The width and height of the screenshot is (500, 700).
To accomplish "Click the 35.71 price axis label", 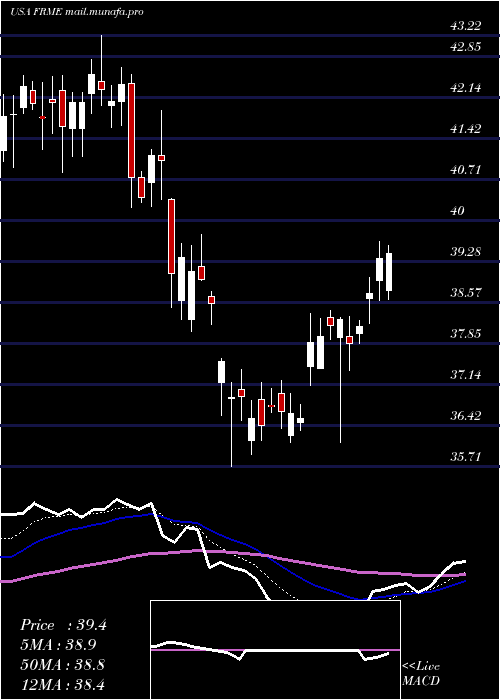I will [466, 457].
